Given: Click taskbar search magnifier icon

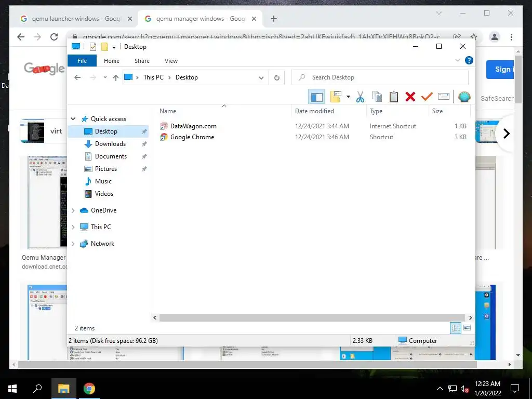Looking at the screenshot, I should pos(37,389).
